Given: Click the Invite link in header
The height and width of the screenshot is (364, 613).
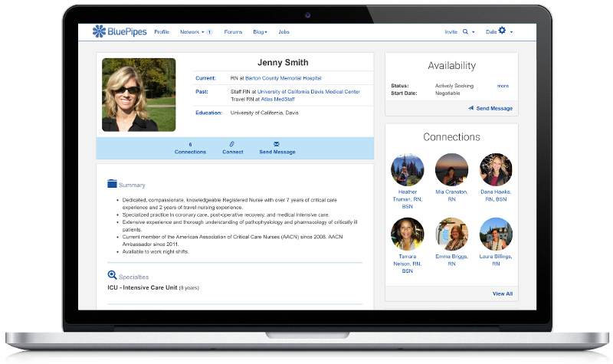Looking at the screenshot, I should tap(451, 32).
